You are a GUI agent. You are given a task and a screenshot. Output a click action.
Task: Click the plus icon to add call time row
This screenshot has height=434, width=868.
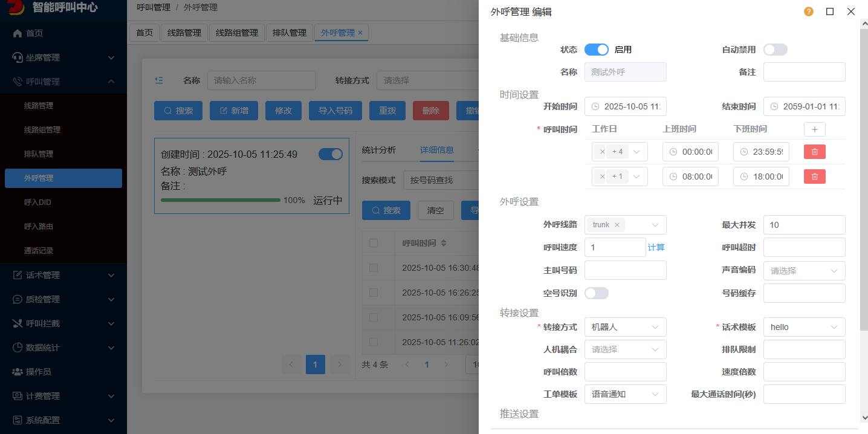pos(814,129)
